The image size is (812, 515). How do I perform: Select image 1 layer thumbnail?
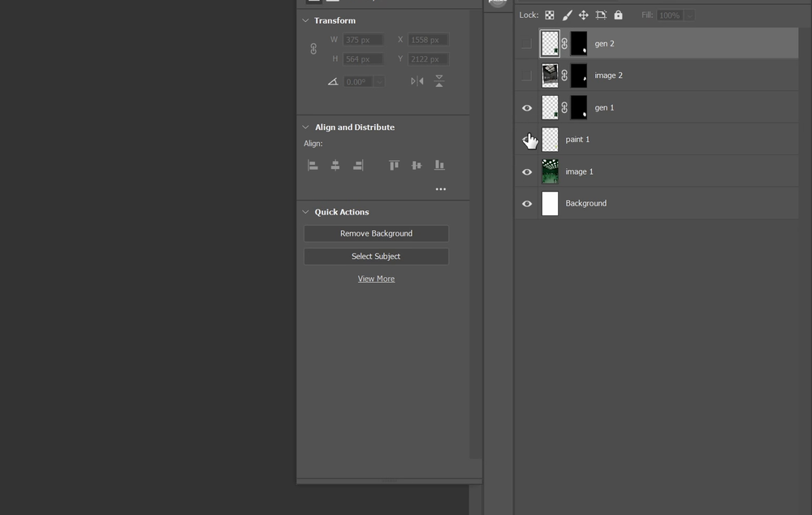(550, 171)
